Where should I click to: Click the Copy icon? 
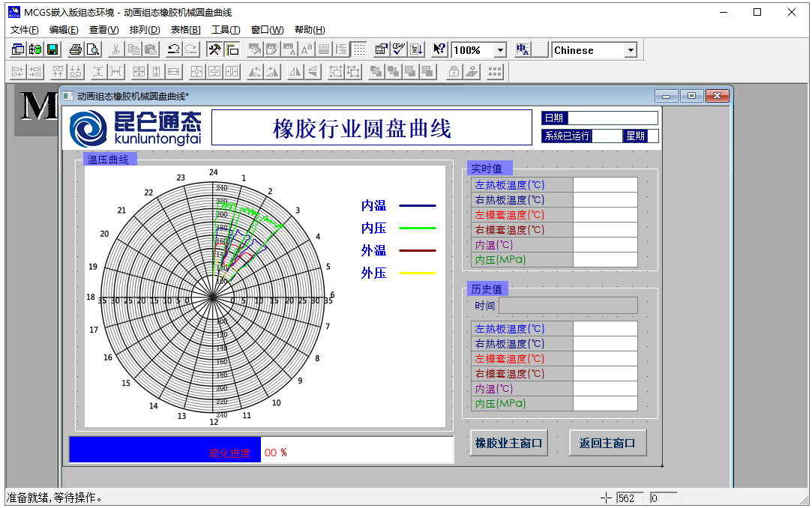pyautogui.click(x=133, y=49)
